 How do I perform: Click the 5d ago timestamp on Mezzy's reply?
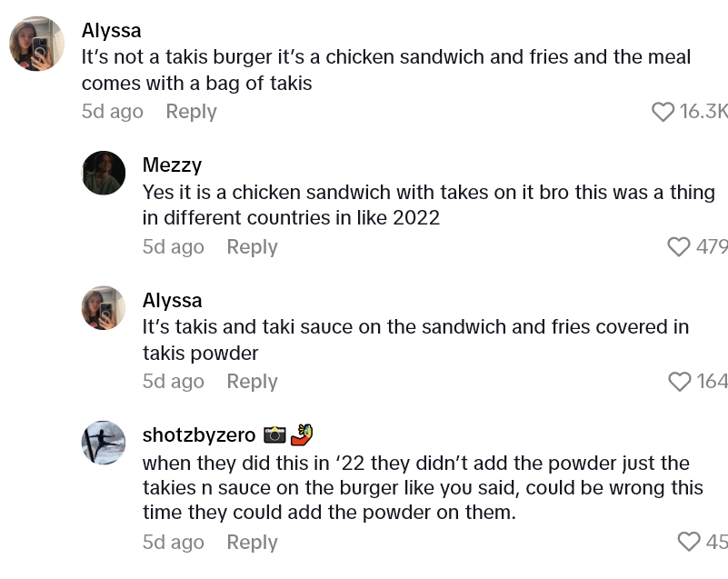pos(173,247)
